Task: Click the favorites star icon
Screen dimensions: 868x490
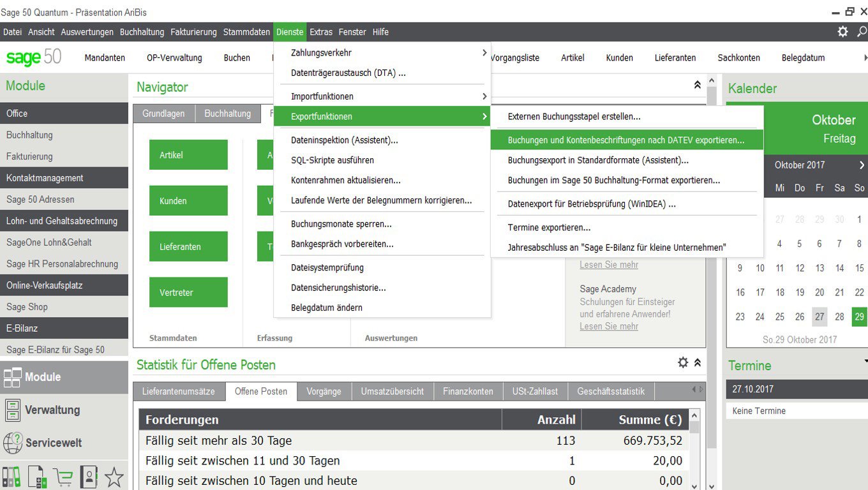Action: 114,477
